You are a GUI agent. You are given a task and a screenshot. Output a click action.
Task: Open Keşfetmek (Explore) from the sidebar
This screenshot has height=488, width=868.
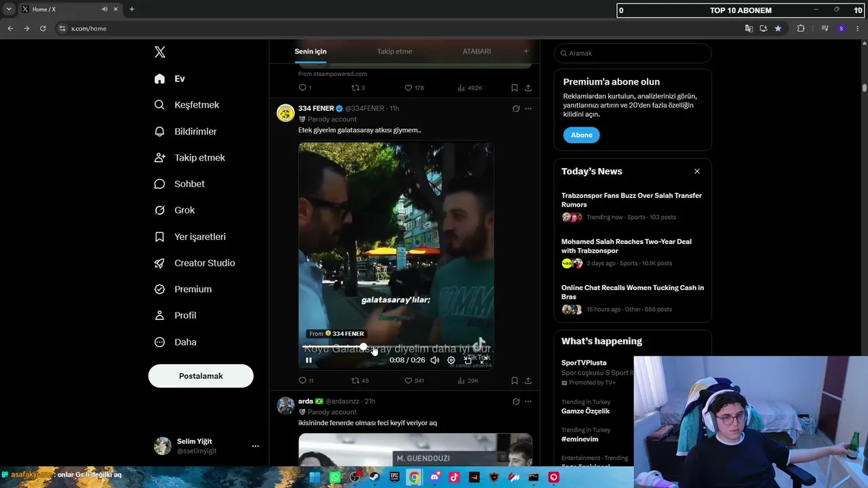tap(186, 105)
